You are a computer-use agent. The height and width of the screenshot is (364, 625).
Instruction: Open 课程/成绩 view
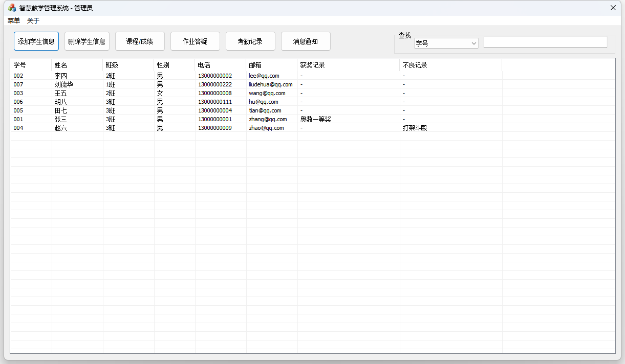[x=139, y=41]
